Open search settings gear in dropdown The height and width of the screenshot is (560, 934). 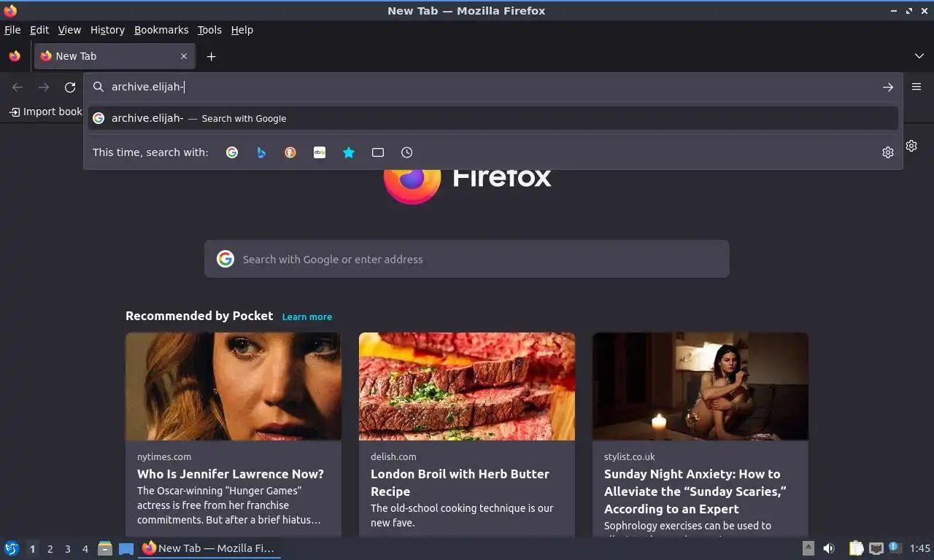tap(888, 152)
